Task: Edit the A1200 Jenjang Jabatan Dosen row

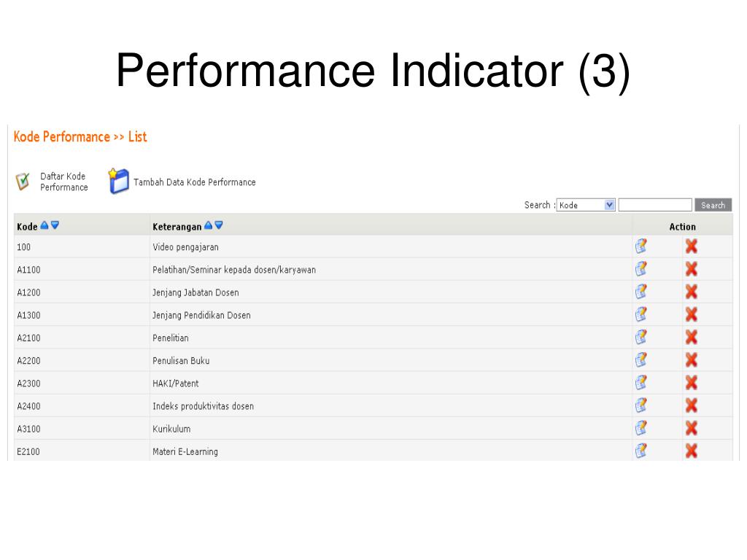Action: pos(641,292)
